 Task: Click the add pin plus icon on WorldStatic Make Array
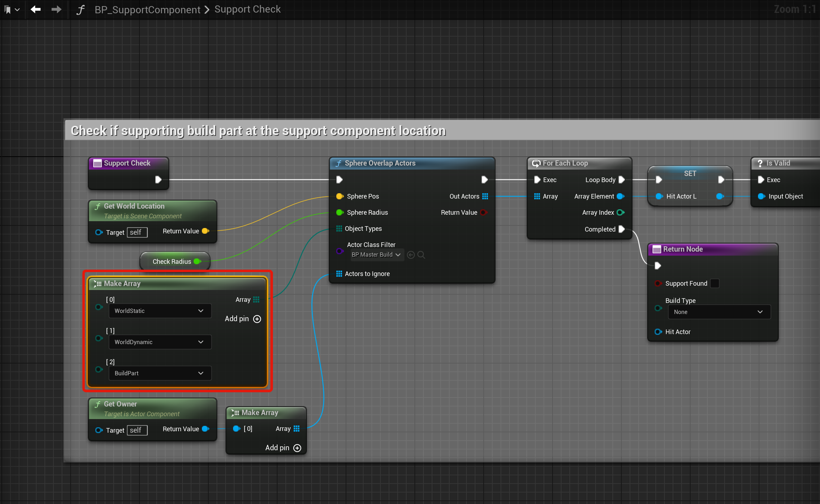coord(257,319)
